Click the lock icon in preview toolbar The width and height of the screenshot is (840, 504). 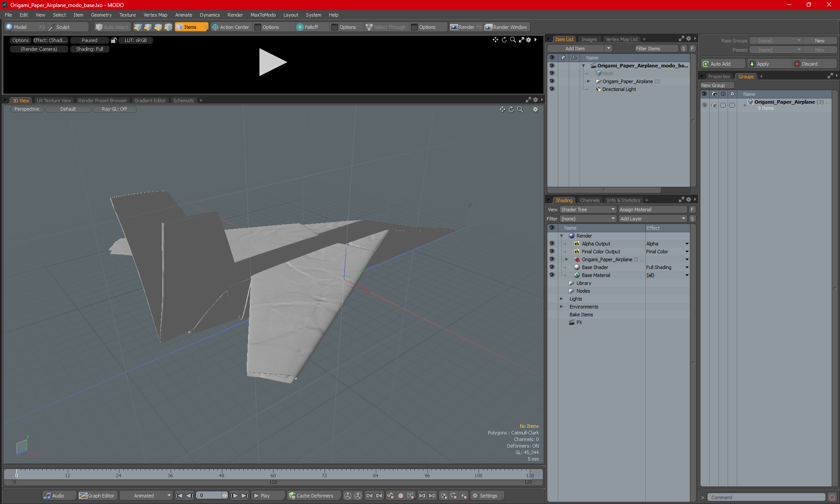tap(114, 40)
